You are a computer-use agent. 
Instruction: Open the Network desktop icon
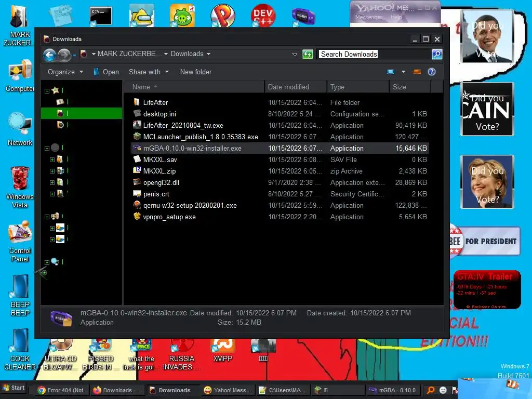20,129
